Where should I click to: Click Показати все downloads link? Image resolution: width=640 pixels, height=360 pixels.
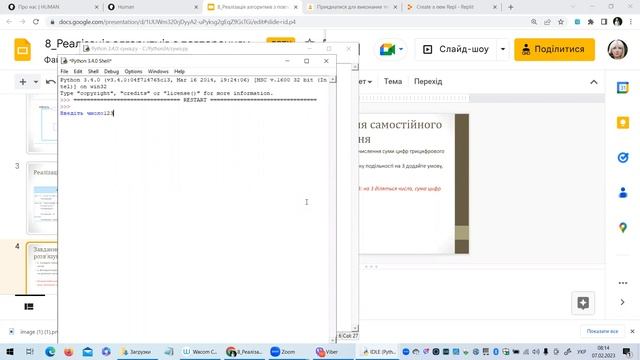602,331
